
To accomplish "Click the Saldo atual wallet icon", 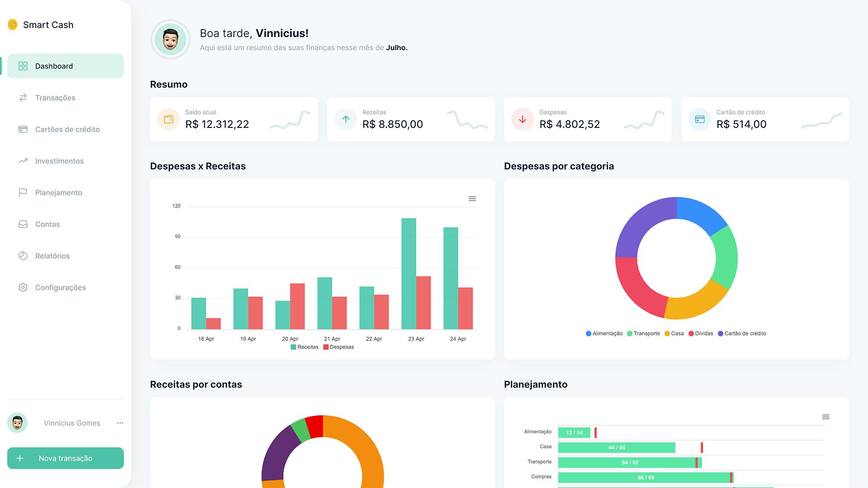I will tap(169, 119).
